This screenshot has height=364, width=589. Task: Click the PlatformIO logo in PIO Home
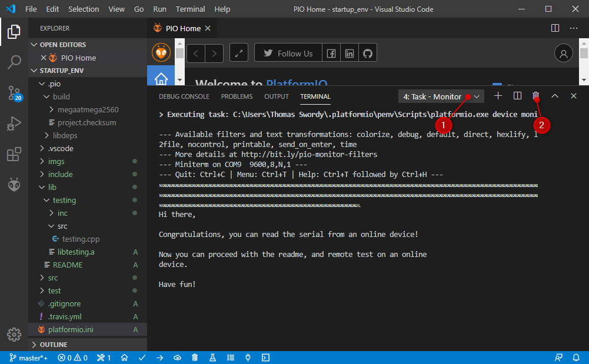(x=161, y=52)
